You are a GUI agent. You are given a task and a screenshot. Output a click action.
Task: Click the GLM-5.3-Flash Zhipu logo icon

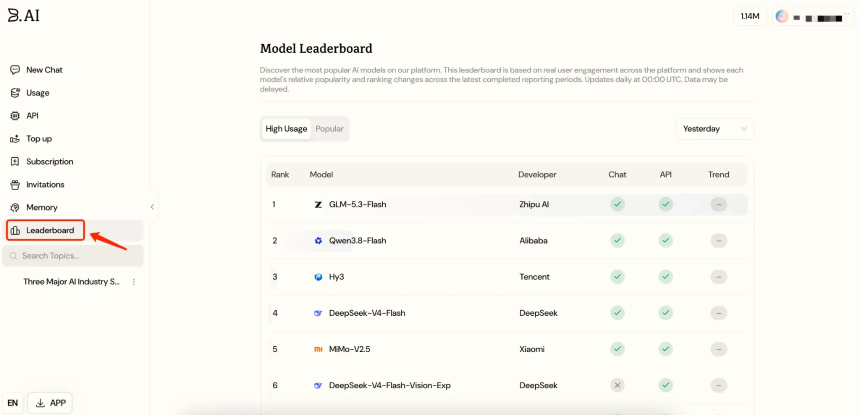tap(318, 204)
